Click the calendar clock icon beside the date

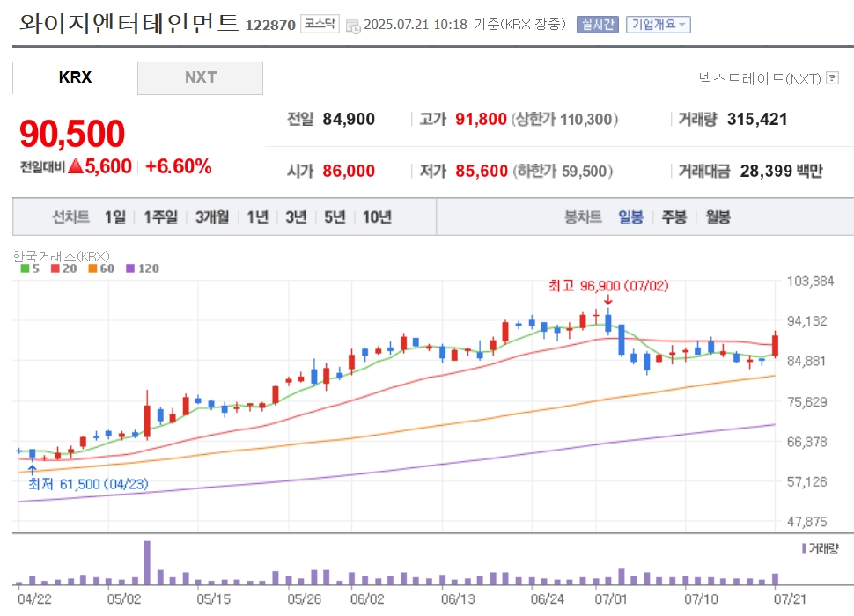[x=353, y=26]
